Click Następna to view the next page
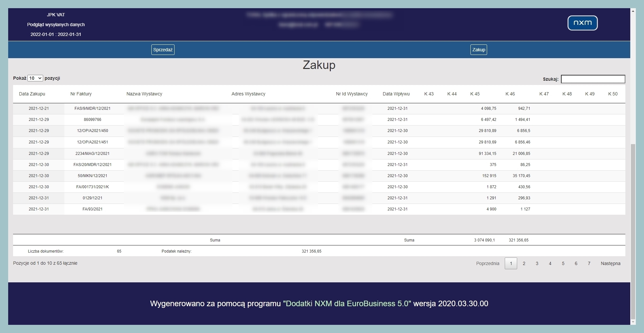 click(610, 263)
